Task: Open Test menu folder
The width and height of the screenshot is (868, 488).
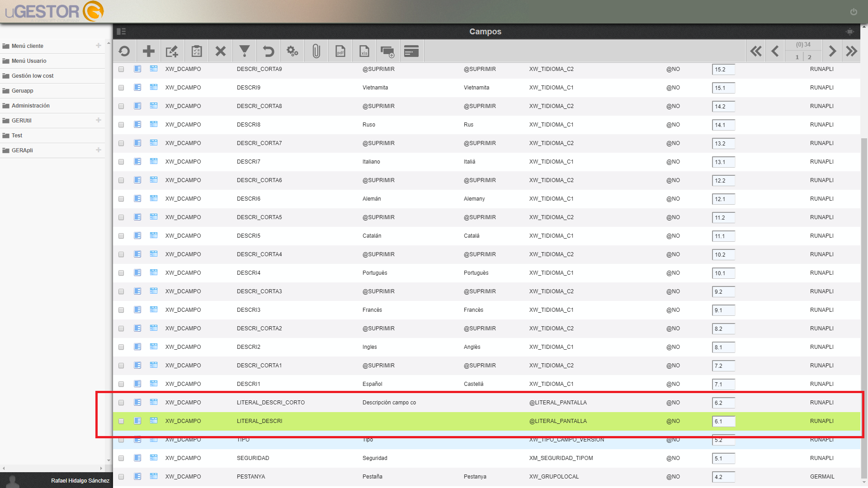Action: (x=17, y=136)
